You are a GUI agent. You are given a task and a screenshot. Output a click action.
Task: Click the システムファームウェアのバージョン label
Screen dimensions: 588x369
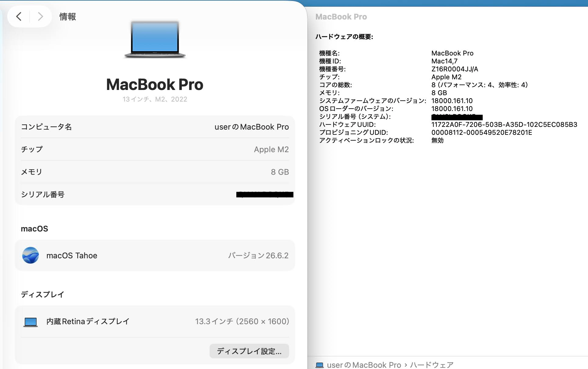tap(373, 101)
